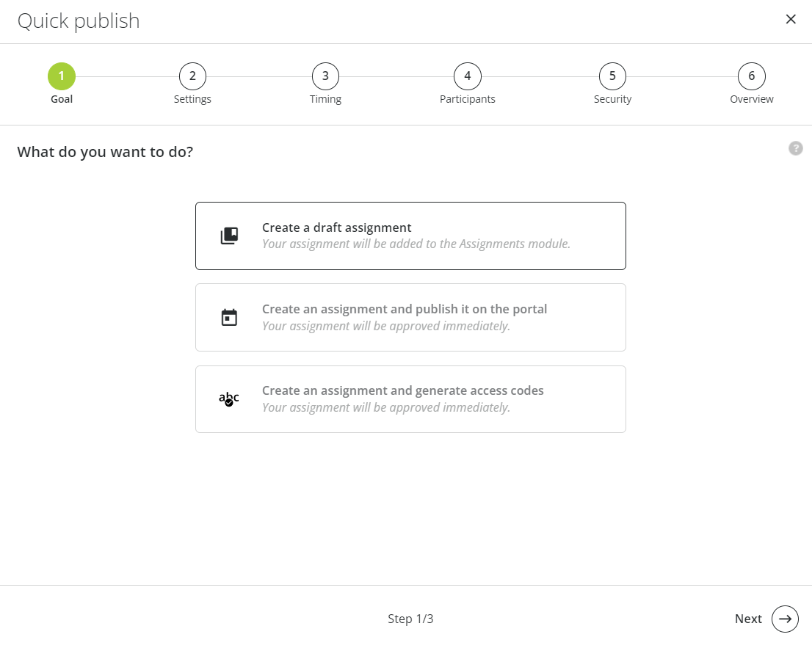Click the abc access codes icon
The height and width of the screenshot is (648, 812).
(228, 398)
